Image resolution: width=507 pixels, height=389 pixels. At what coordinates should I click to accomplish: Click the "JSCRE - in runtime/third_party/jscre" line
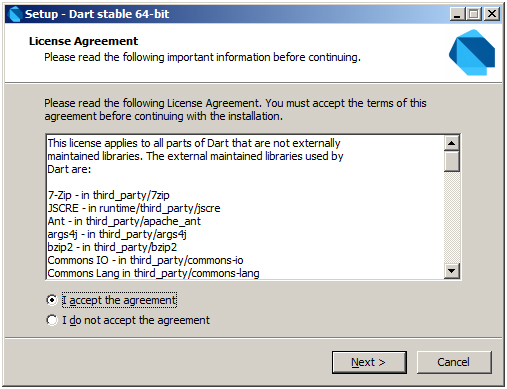click(134, 208)
